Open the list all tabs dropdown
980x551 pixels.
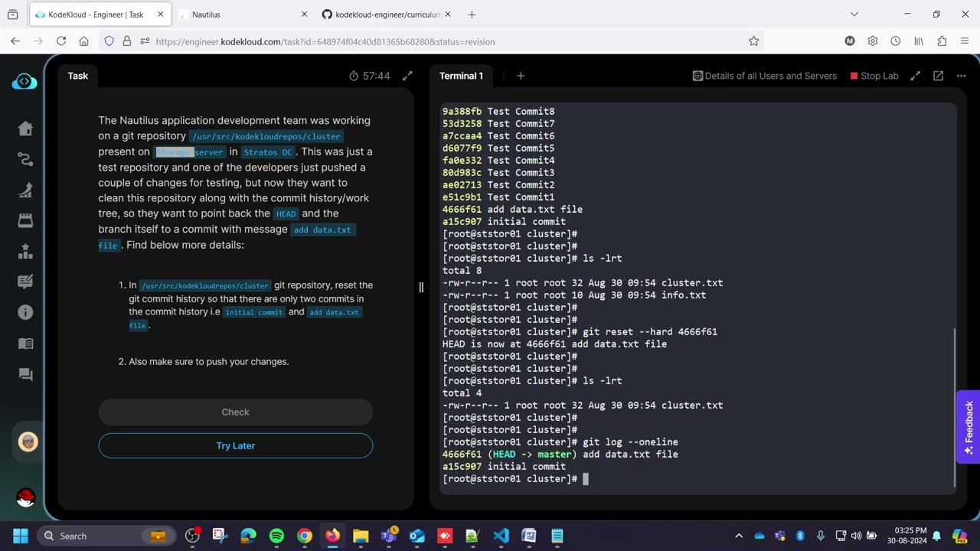(854, 15)
